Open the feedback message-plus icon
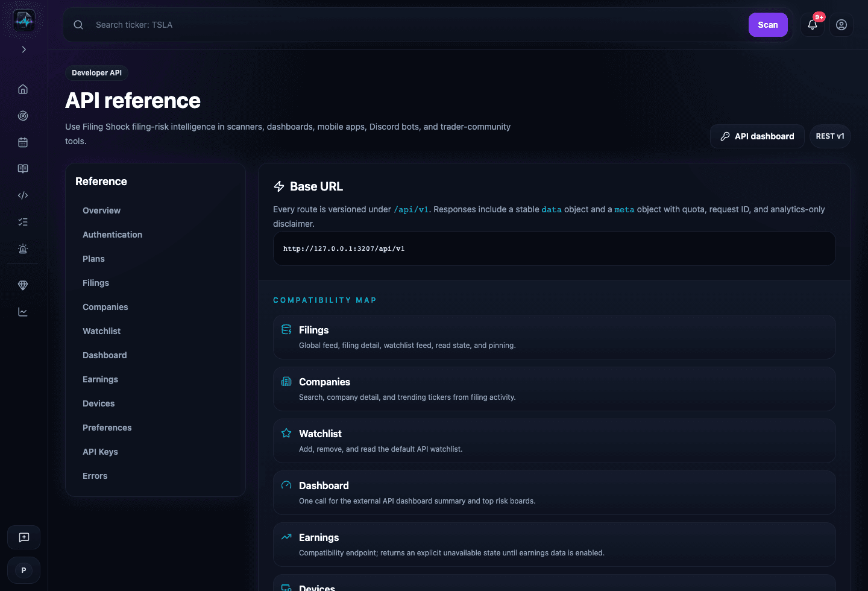Viewport: 868px width, 591px height. [x=24, y=537]
